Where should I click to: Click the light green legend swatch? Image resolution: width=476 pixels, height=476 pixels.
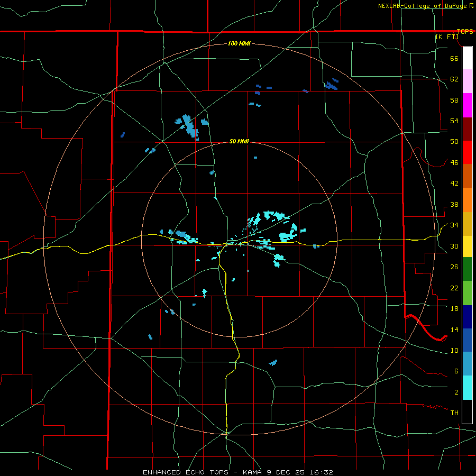point(467,293)
